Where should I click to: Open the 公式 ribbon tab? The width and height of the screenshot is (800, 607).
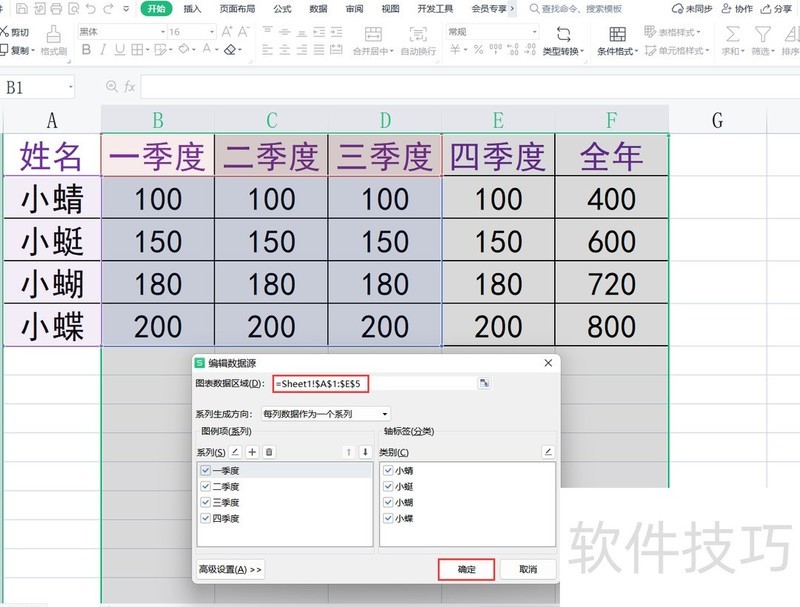coord(282,9)
